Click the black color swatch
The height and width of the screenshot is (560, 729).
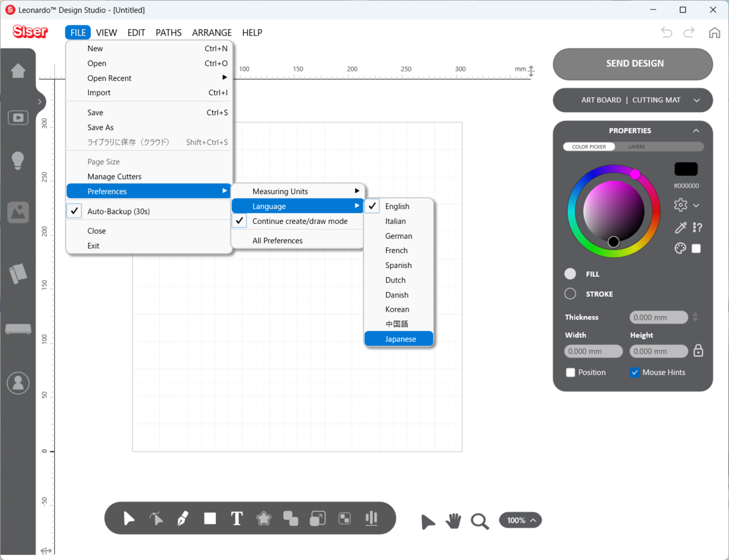pyautogui.click(x=686, y=169)
